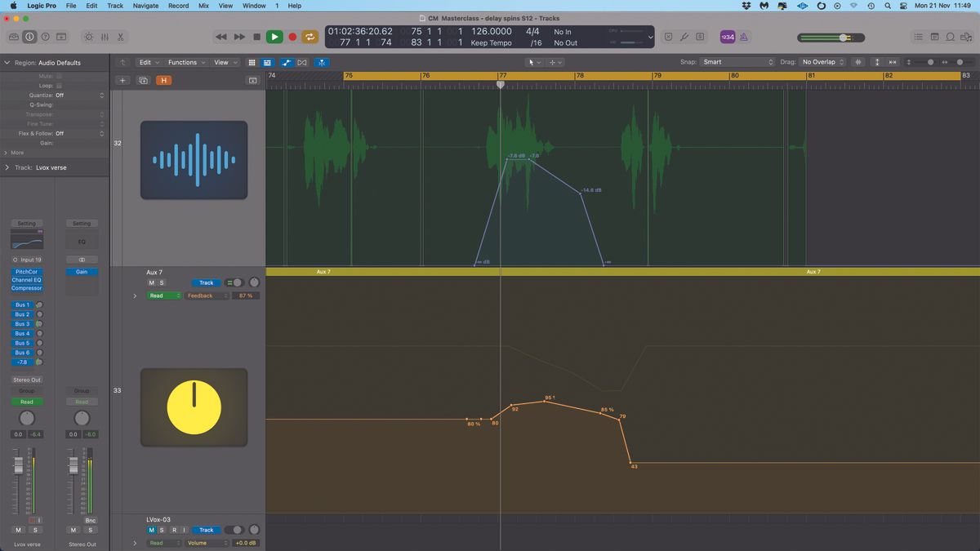The height and width of the screenshot is (551, 980).
Task: Solo the LVox-03 track
Action: tap(161, 530)
